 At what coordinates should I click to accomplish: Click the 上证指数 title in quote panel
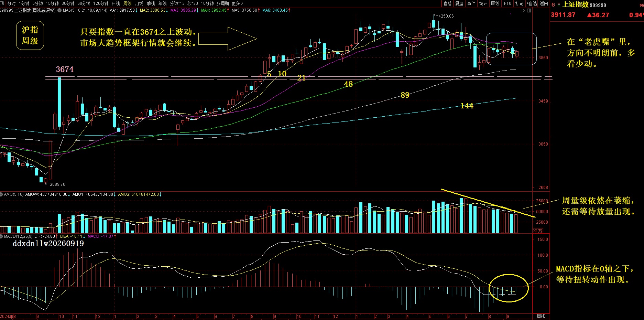coord(575,5)
